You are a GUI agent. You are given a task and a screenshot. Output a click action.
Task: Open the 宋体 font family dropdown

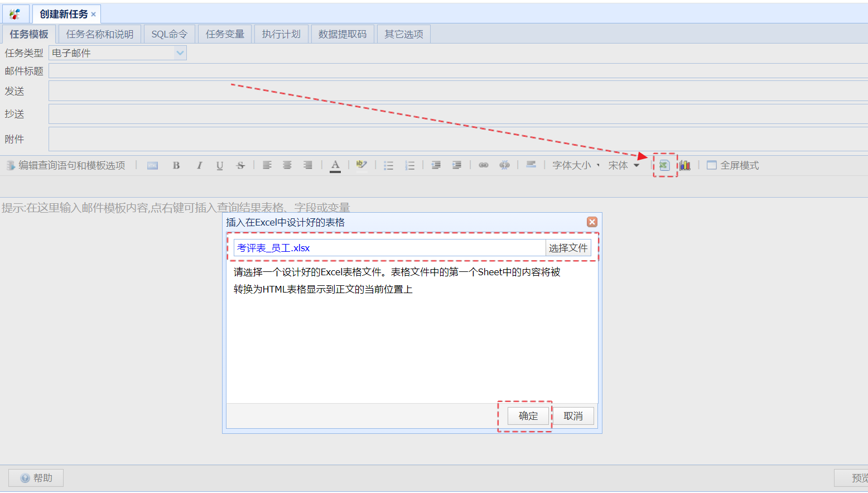623,165
